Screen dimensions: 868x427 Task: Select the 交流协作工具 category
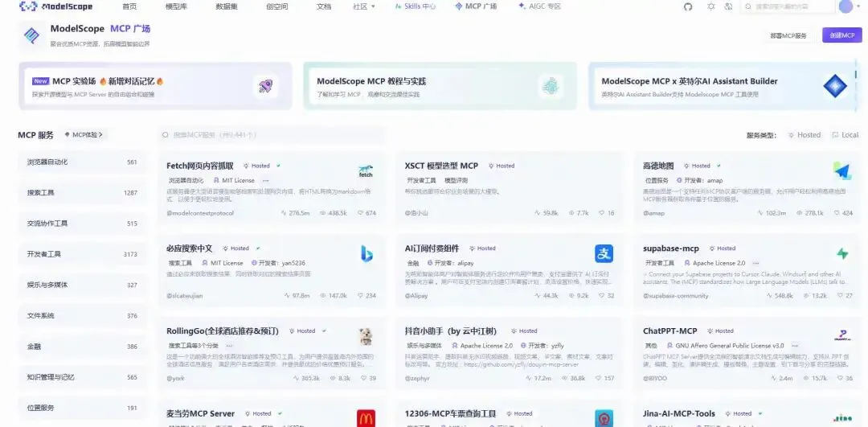pos(82,224)
